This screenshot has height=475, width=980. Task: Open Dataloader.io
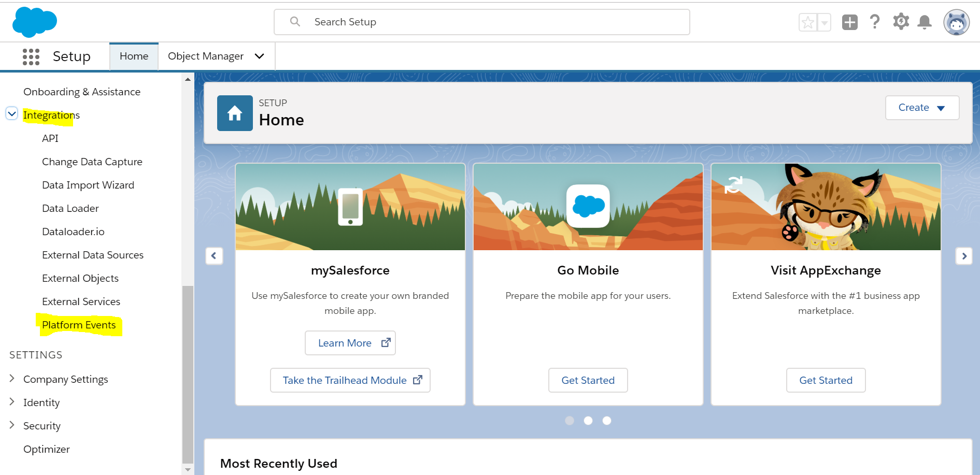click(x=73, y=232)
